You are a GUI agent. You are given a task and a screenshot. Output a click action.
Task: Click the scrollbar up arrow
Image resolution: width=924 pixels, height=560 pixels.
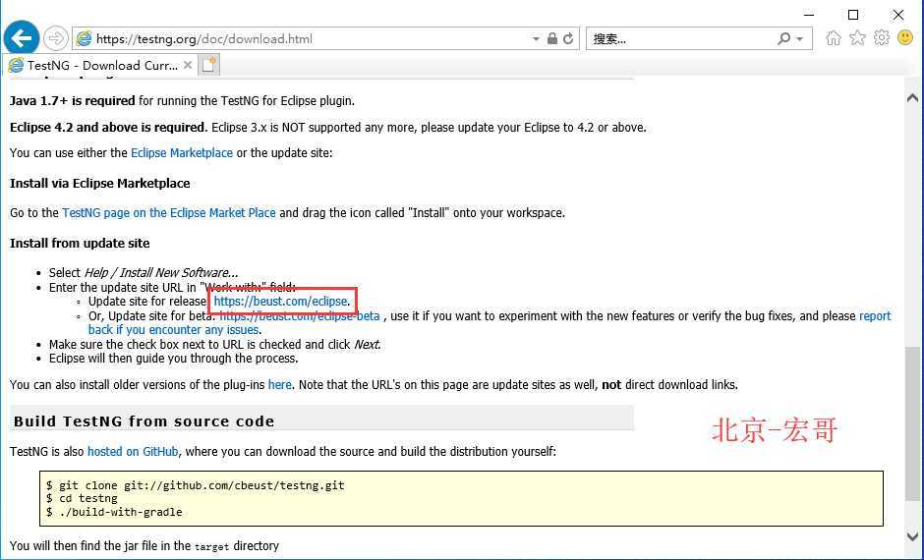(913, 97)
